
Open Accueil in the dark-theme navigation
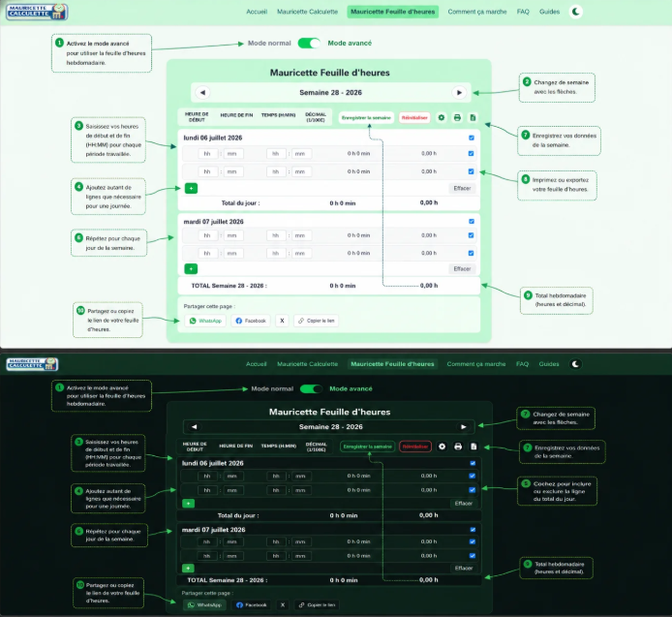coord(257,364)
